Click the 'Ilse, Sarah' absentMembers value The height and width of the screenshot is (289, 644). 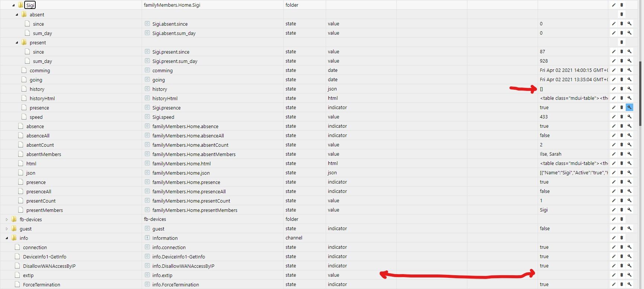(x=551, y=154)
